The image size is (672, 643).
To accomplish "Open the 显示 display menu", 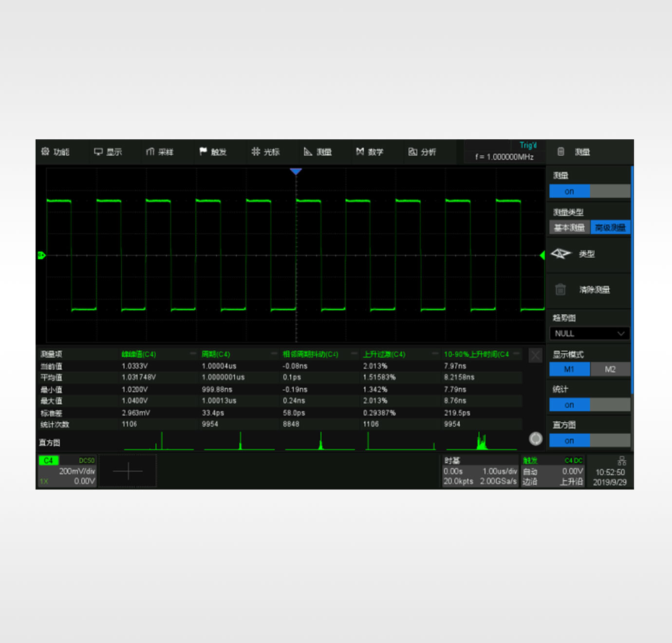I will pos(108,152).
